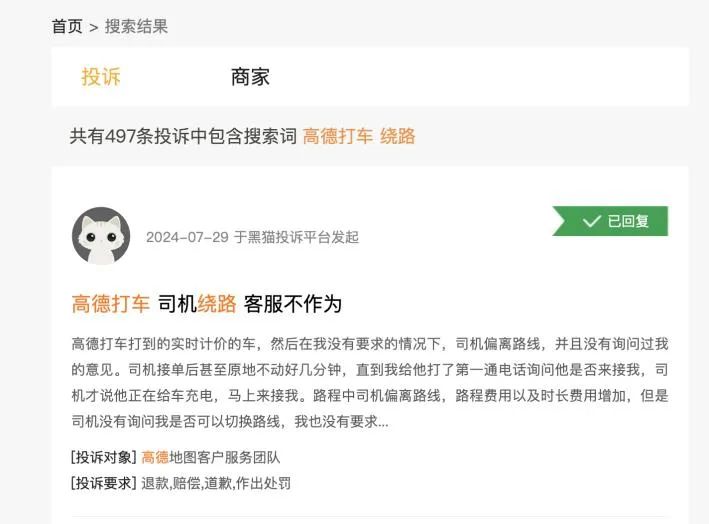This screenshot has height=524, width=709.
Task: Click orange 高德打车 in the complaint title
Action: tap(110, 303)
